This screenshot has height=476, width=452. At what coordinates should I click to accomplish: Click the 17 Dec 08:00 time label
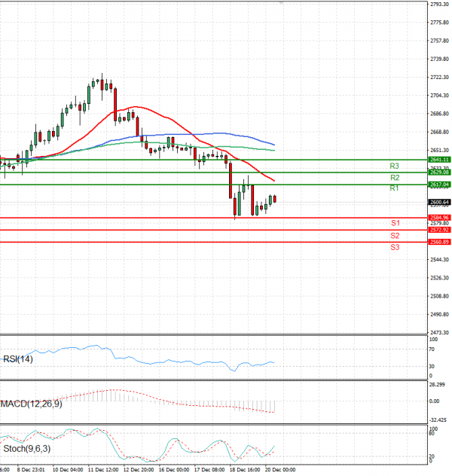point(209,470)
